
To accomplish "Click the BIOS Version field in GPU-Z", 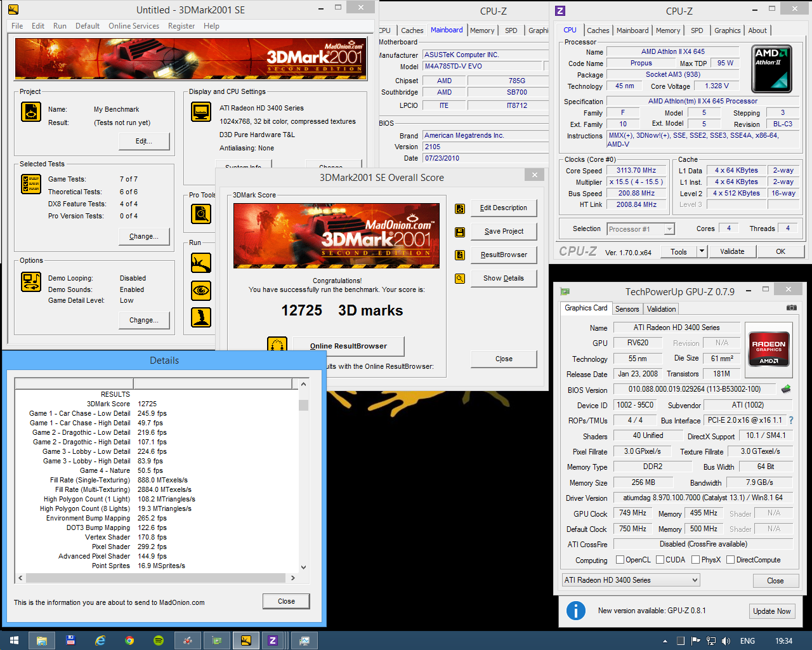I will pyautogui.click(x=694, y=389).
